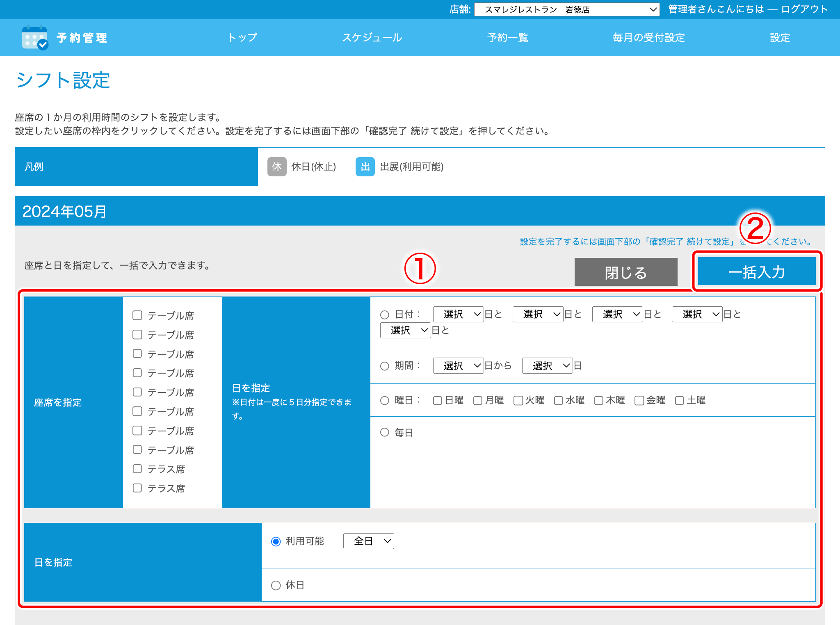This screenshot has width=840, height=625.
Task: Open the first 日付 選択 dropdown
Action: tap(459, 315)
